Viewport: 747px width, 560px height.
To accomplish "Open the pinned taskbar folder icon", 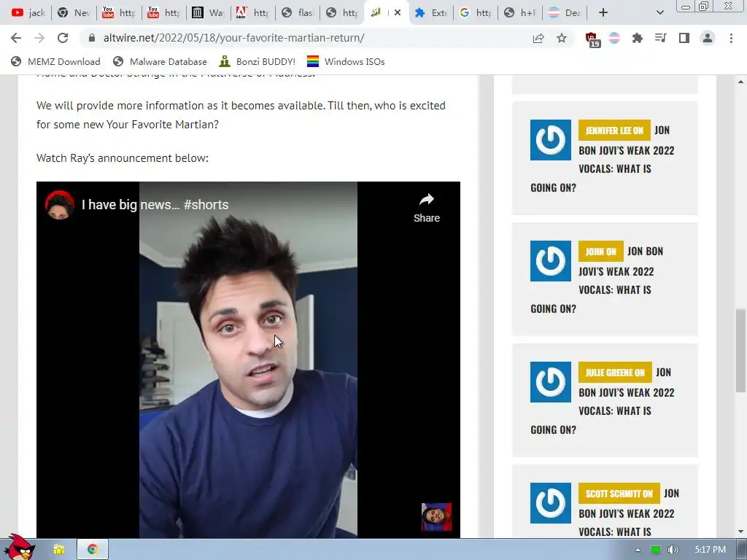I will pos(58,550).
